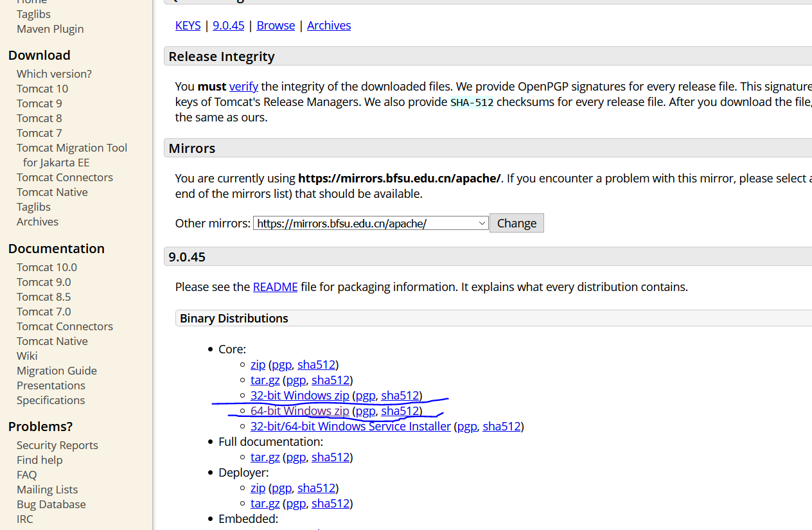
Task: Open Tomcat Connectors under Documentation
Action: coord(65,326)
